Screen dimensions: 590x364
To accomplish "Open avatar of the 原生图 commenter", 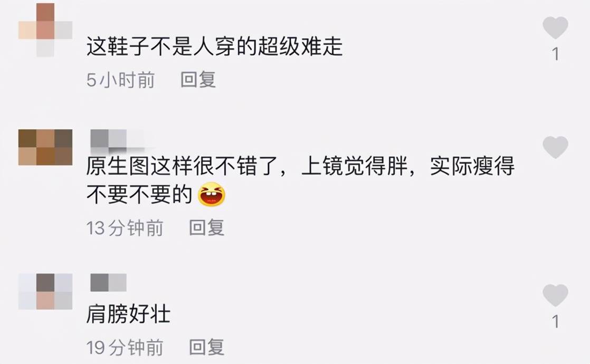I will tap(45, 147).
